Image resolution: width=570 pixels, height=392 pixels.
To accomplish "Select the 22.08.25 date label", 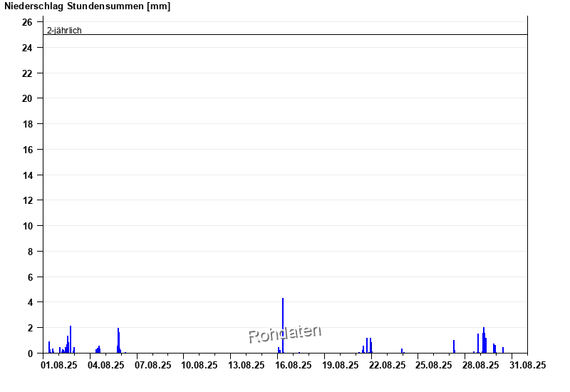I will point(387,365).
